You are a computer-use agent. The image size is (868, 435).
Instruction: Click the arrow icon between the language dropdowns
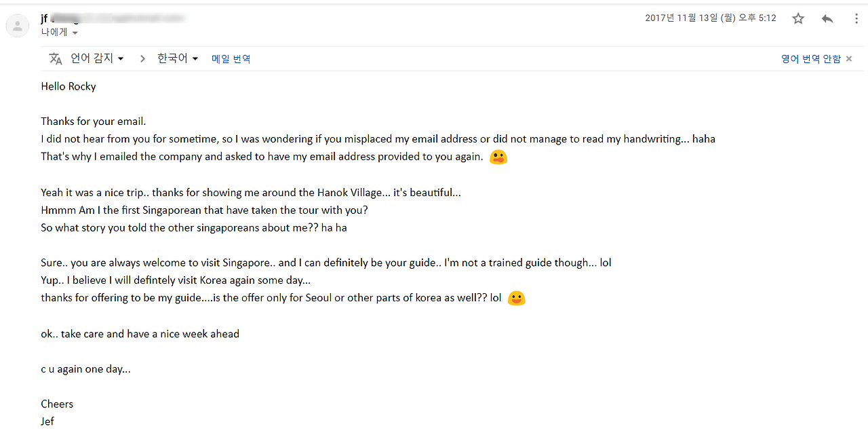coord(142,58)
